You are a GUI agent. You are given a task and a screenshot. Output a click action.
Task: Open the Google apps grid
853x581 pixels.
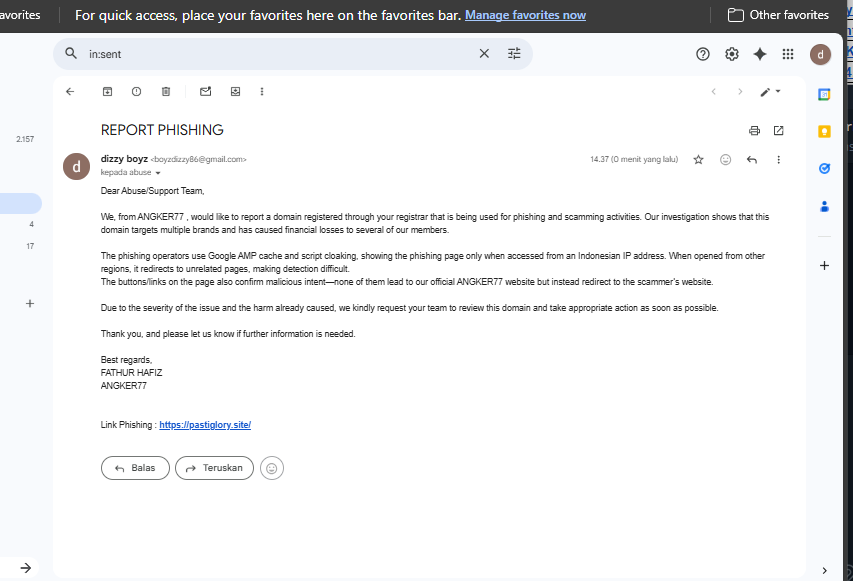pos(788,54)
